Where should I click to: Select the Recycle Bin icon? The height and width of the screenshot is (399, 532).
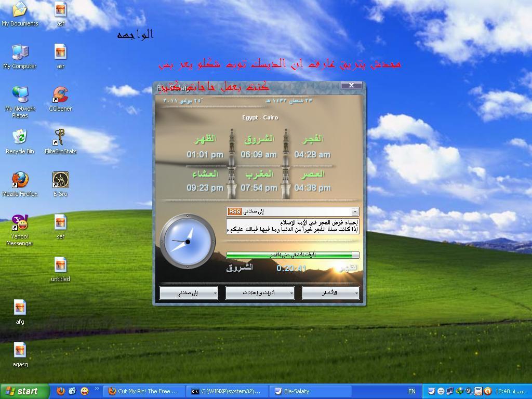tap(20, 141)
